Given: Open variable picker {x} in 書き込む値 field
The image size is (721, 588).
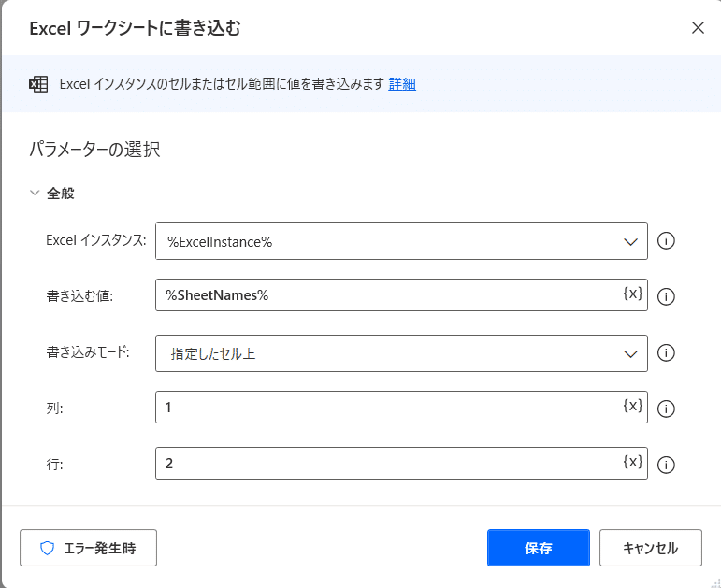Looking at the screenshot, I should 633,294.
